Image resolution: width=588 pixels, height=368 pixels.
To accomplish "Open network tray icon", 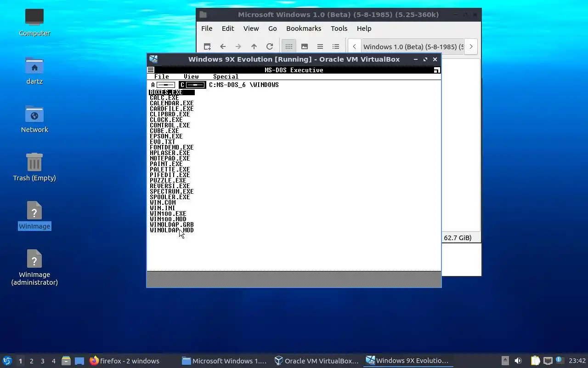I will (548, 361).
